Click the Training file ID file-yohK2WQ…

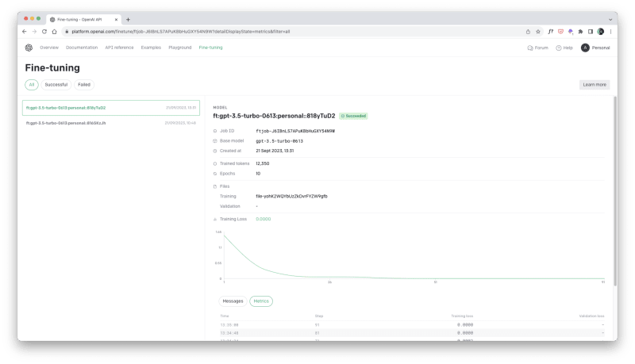(x=291, y=196)
